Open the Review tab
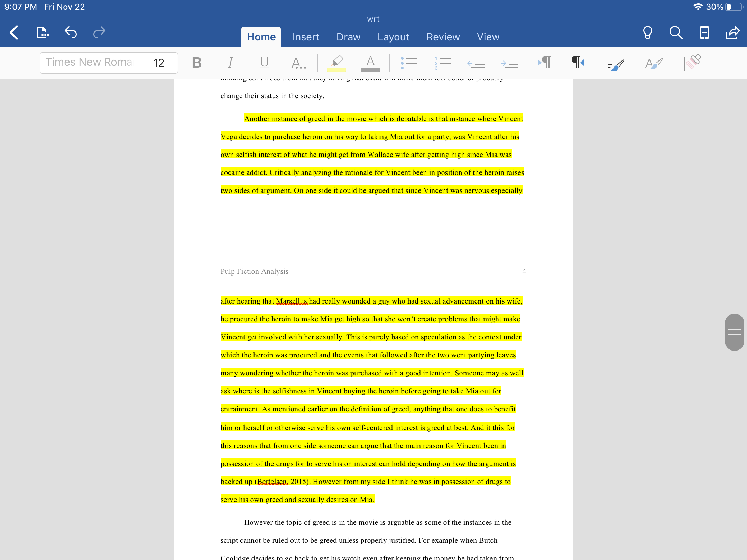Image resolution: width=747 pixels, height=560 pixels. point(443,37)
